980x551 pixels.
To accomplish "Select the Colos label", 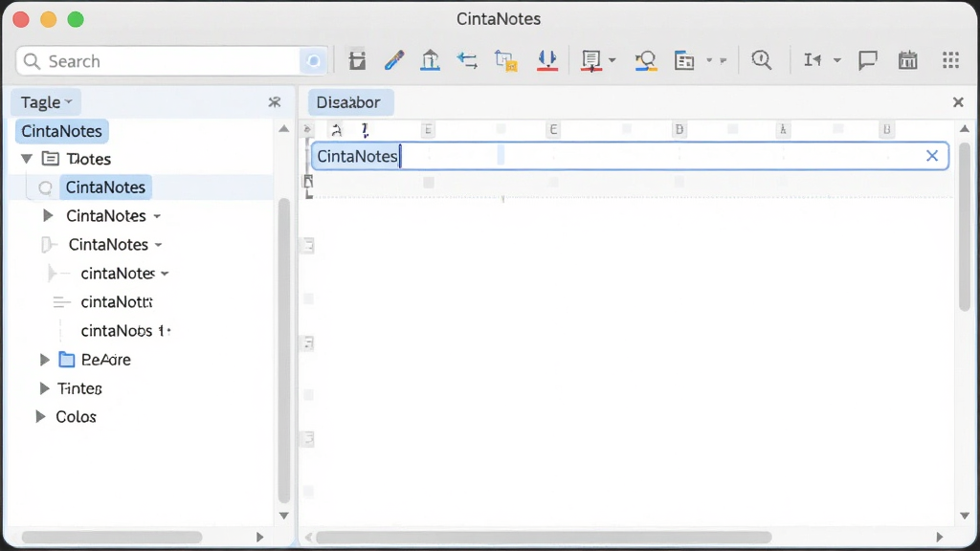I will tap(76, 417).
